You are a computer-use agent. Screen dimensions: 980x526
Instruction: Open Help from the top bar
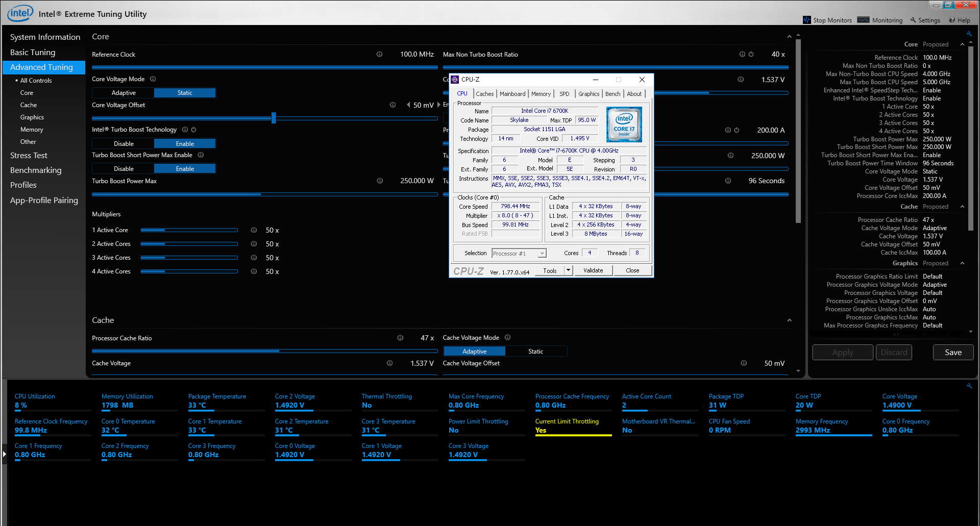960,20
